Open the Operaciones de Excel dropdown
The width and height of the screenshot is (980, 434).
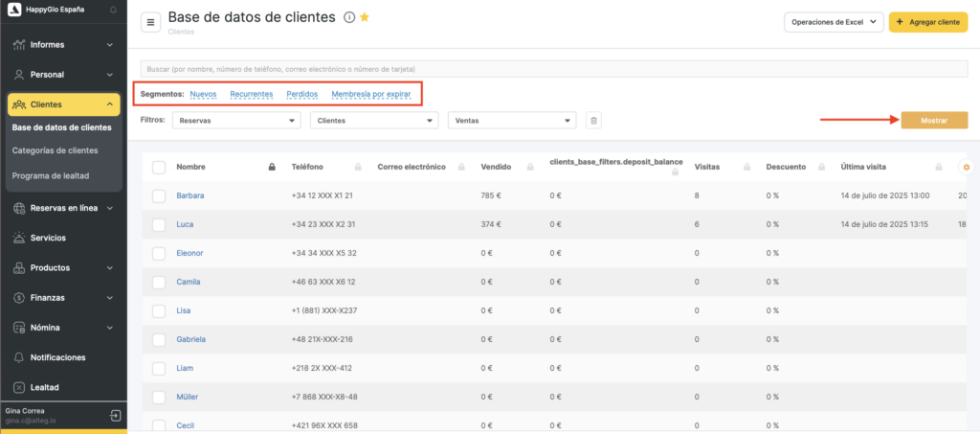point(832,23)
